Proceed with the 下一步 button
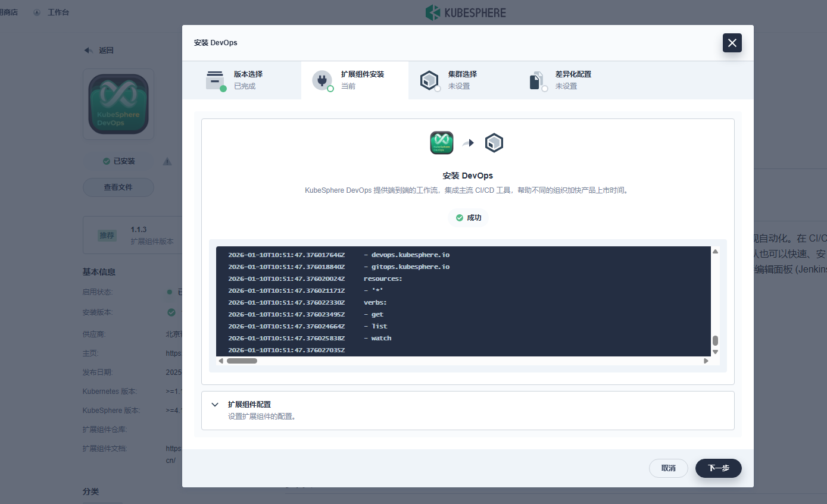The height and width of the screenshot is (504, 827). click(x=719, y=468)
